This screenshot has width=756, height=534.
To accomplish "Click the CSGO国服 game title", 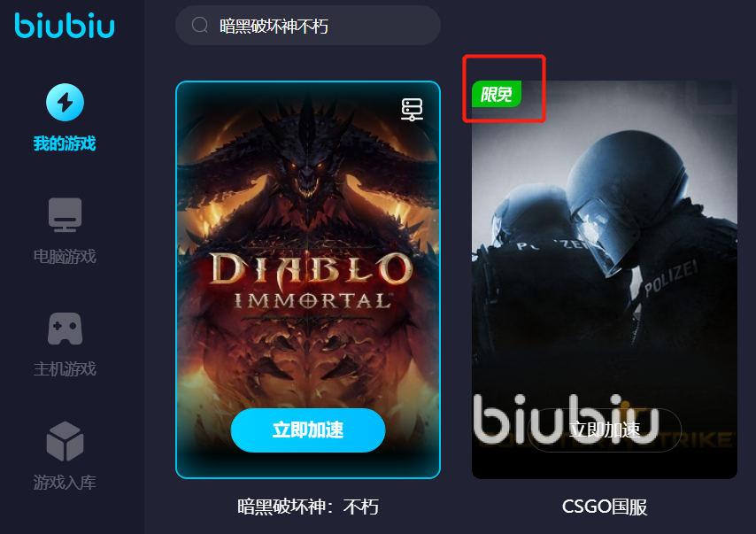I will 605,507.
